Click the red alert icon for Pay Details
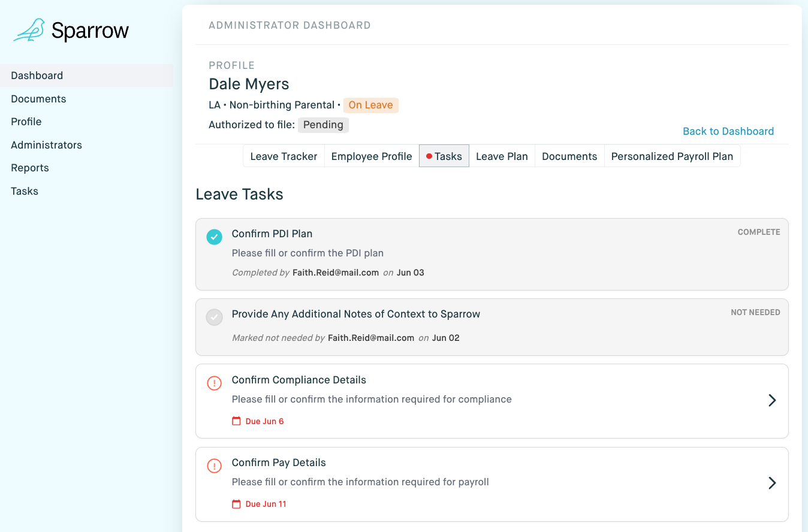 coord(214,465)
